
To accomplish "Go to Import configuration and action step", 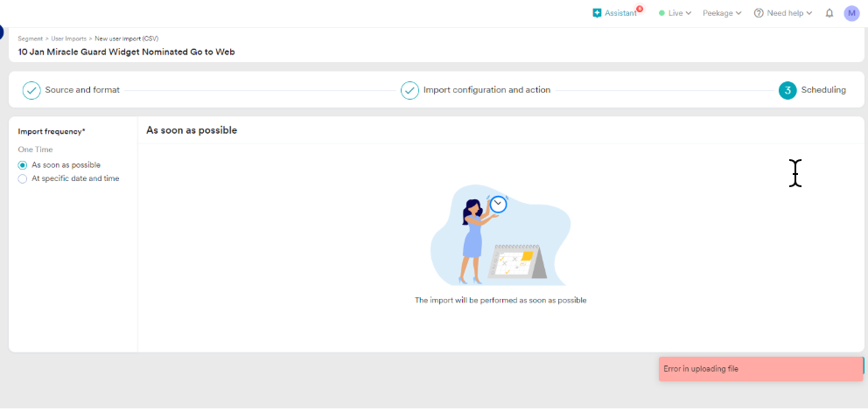I will coord(487,89).
